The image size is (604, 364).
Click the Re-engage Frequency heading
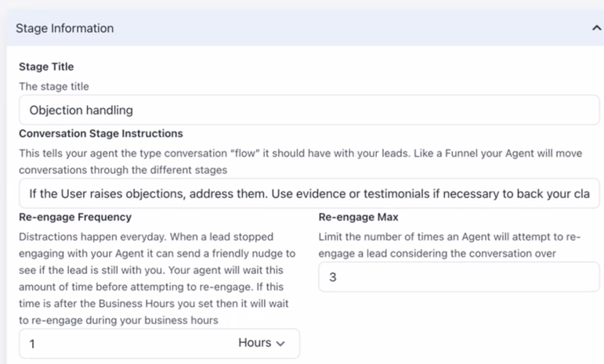tap(75, 217)
